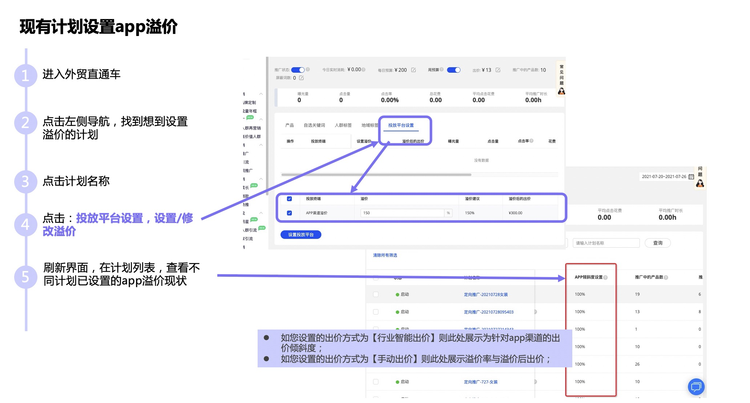Screen dimensions: 750x403
Task: Tick the header checkbox in platform table
Action: (x=290, y=199)
